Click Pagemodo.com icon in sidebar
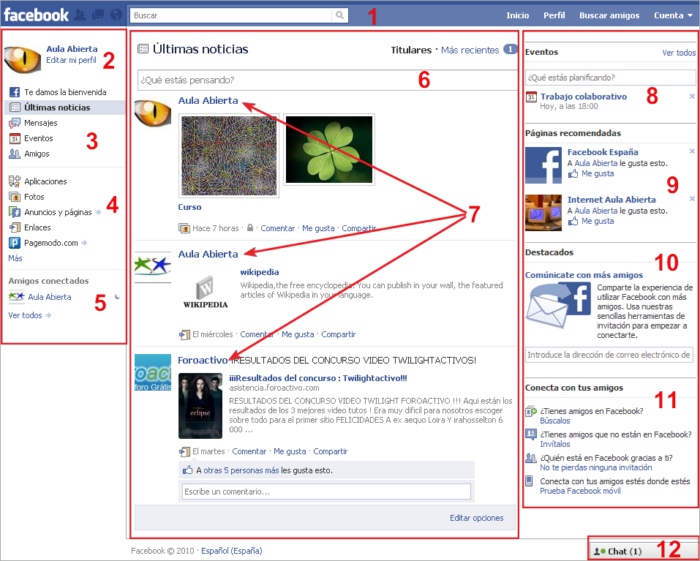This screenshot has width=700, height=561. pos(15,243)
